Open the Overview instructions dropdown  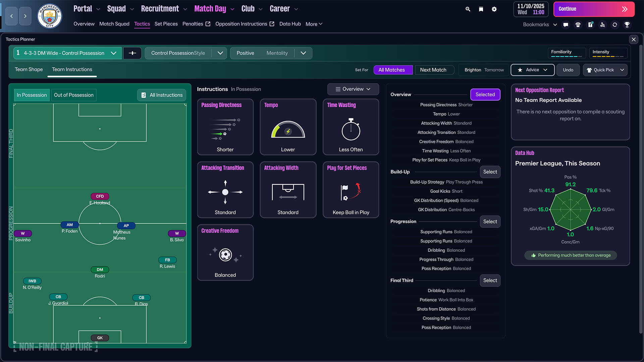click(353, 89)
